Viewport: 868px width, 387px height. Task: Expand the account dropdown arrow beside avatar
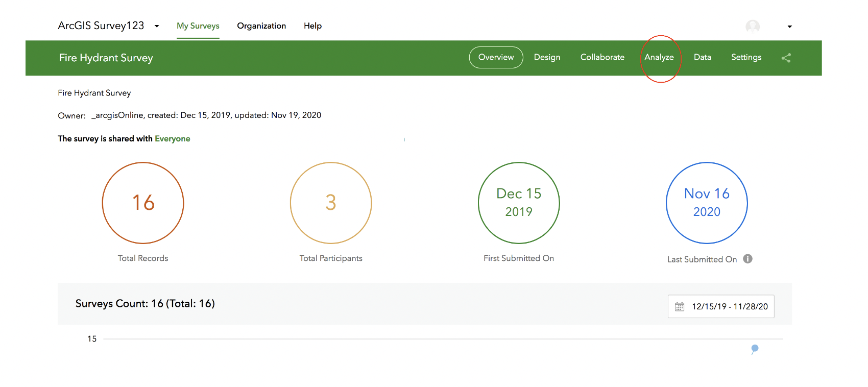click(789, 27)
